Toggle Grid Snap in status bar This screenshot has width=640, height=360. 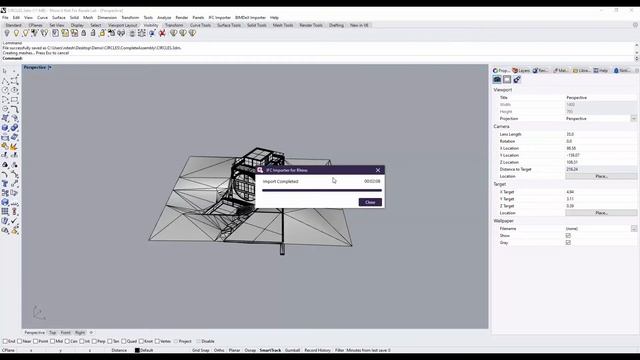click(200, 350)
